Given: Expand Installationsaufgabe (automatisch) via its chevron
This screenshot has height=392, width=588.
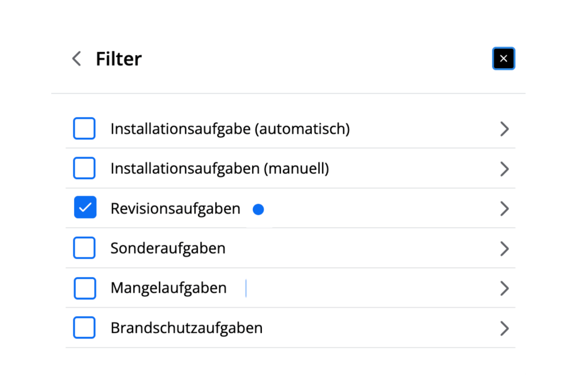Looking at the screenshot, I should click(x=504, y=129).
